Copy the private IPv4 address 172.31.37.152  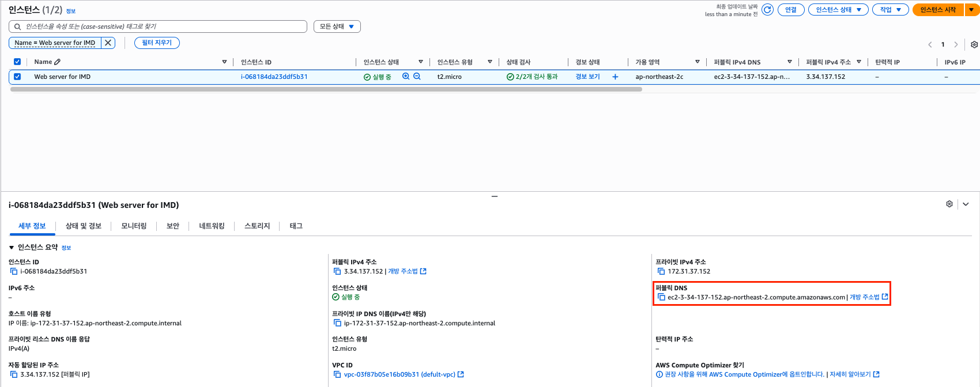[661, 271]
